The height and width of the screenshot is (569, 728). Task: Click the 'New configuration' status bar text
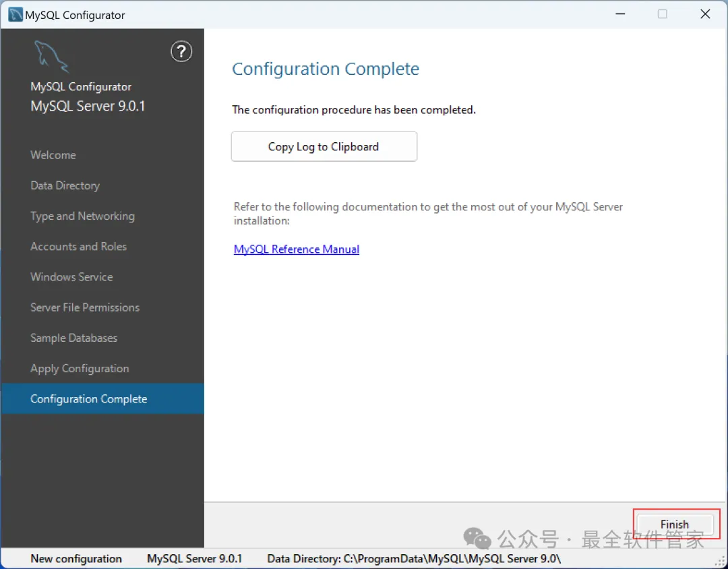(76, 558)
